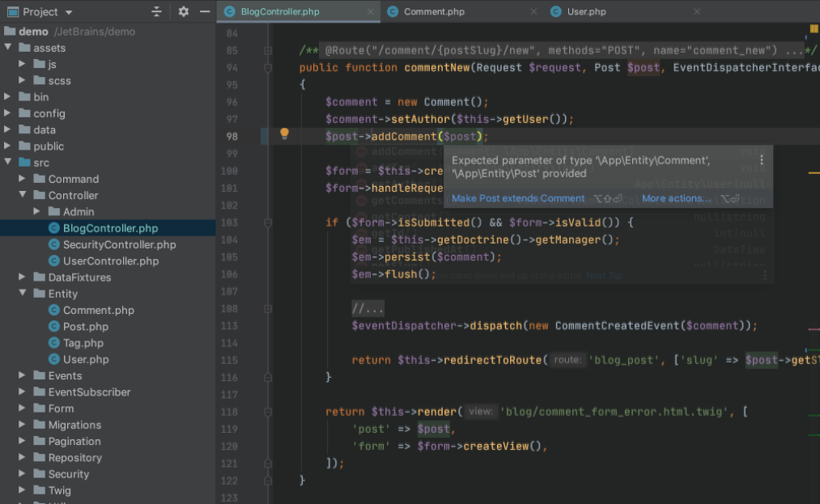Select BlogController.php file in project tree
Image resolution: width=820 pixels, height=504 pixels.
[110, 228]
